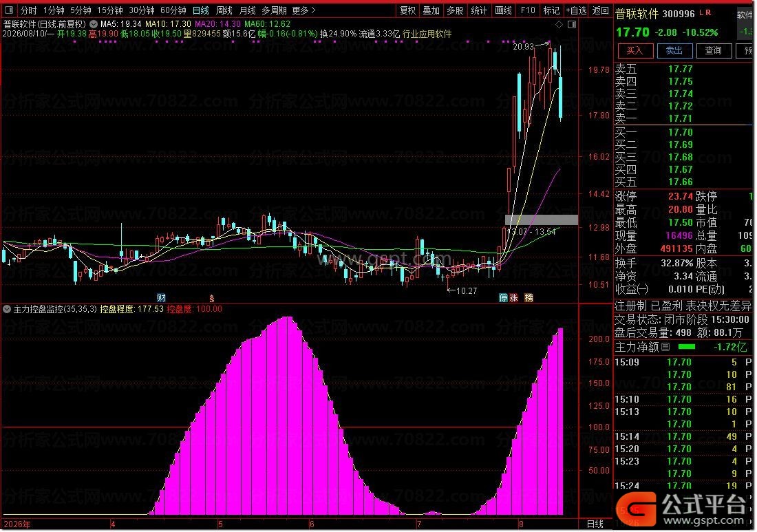The image size is (757, 532).
Task: Open the F10 company info
Action: (528, 10)
